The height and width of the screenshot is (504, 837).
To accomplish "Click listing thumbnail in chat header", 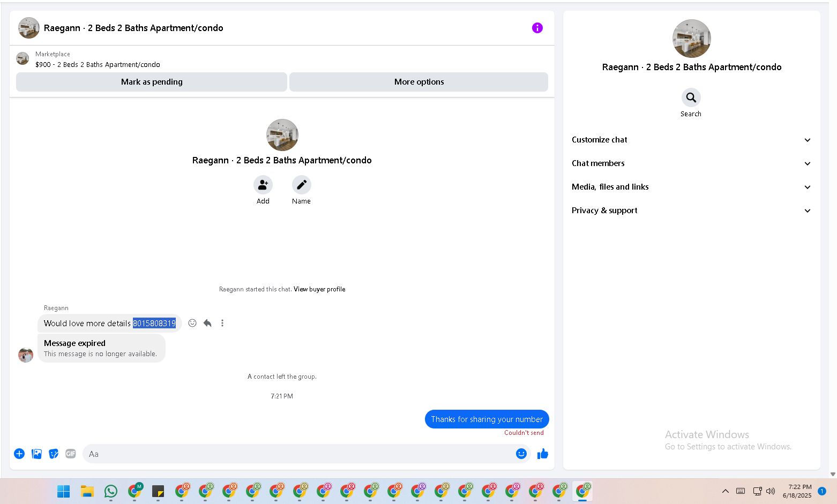I will 29,28.
